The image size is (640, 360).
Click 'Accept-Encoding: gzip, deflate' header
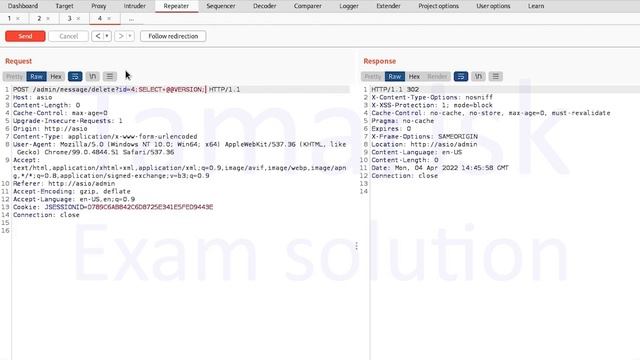pos(72,191)
